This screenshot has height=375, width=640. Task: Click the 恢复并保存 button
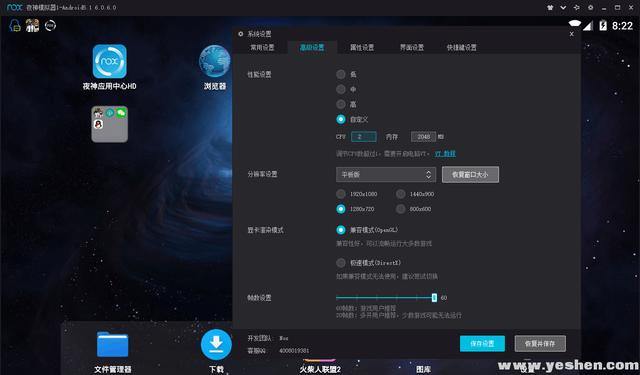(540, 344)
